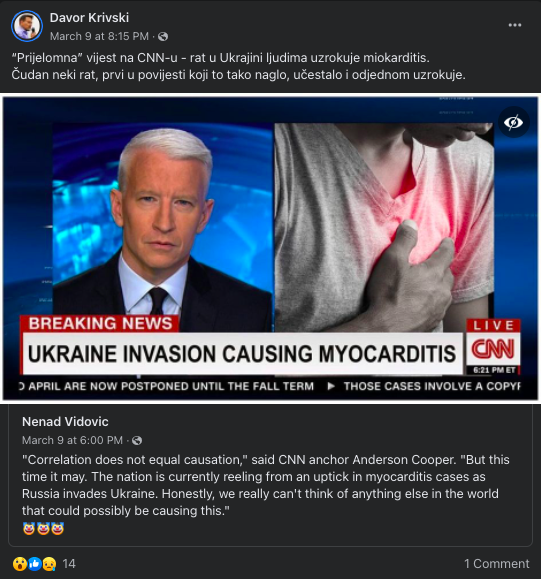Click the blue like reaction icon

(x=35, y=564)
